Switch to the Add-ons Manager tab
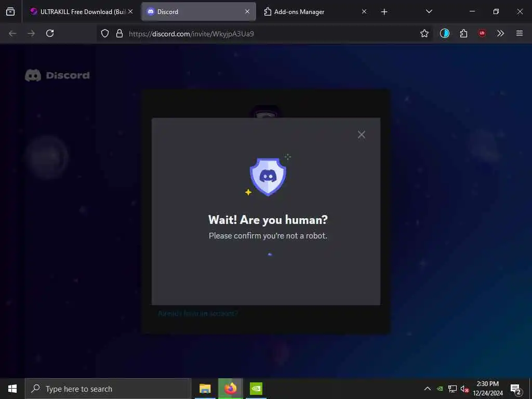 [315, 11]
